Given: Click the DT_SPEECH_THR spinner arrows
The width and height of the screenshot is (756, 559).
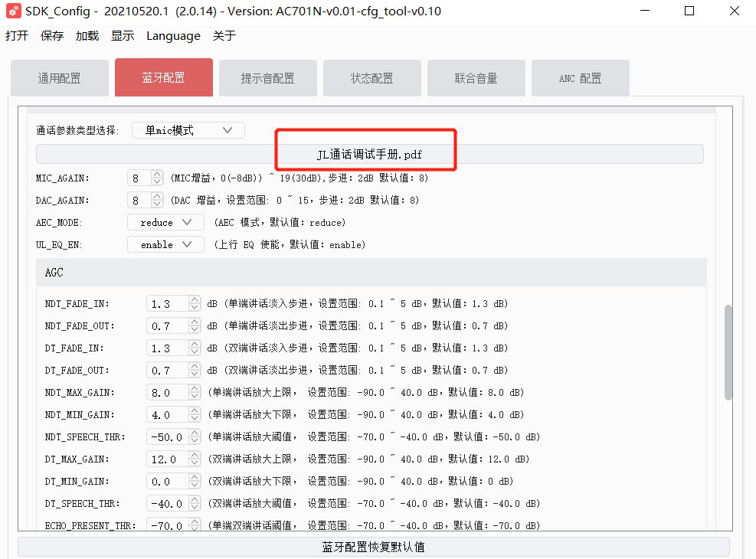Looking at the screenshot, I should [195, 503].
